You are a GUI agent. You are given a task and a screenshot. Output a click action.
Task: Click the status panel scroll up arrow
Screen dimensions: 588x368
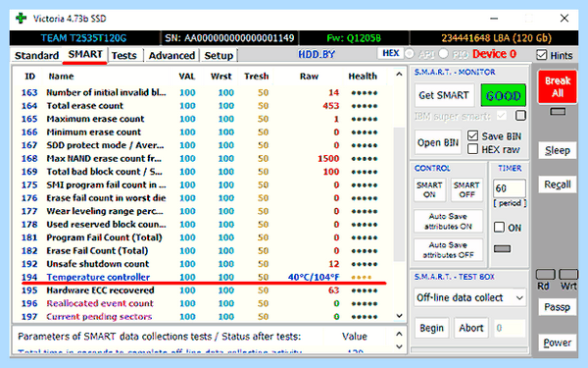[x=399, y=334]
